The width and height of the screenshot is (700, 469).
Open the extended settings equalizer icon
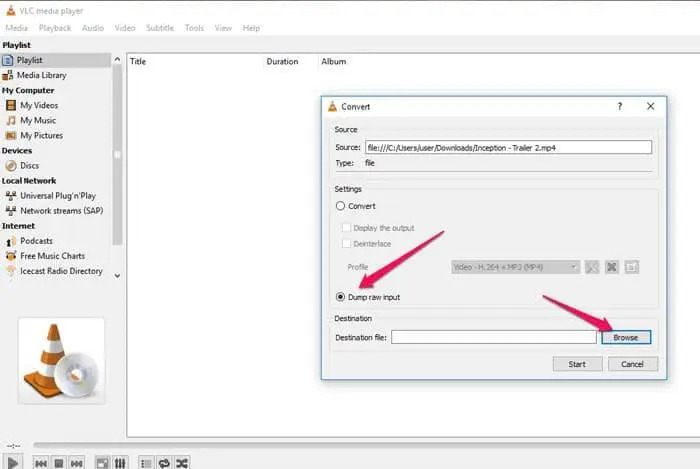pyautogui.click(x=120, y=463)
